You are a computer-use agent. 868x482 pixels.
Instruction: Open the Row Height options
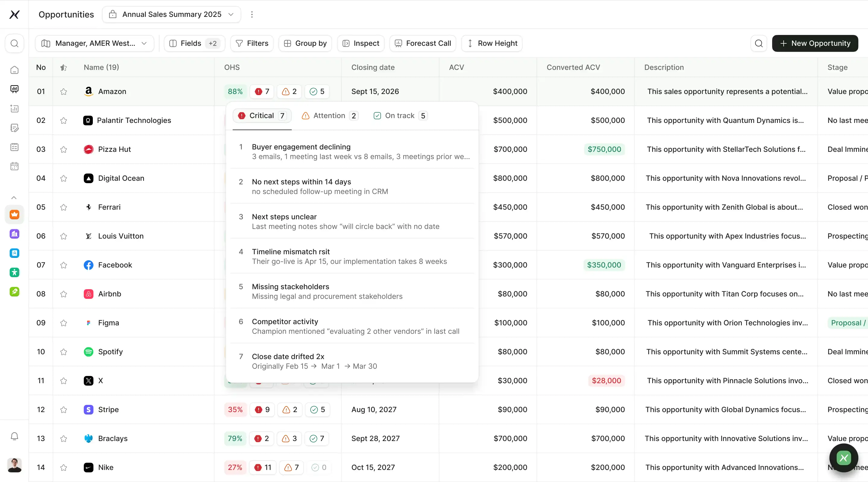(492, 43)
